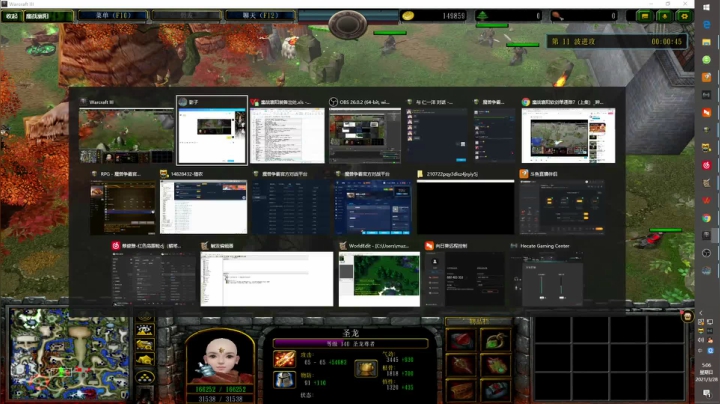Click the gear settings icon button top right
This screenshot has height=404, width=720.
click(684, 16)
